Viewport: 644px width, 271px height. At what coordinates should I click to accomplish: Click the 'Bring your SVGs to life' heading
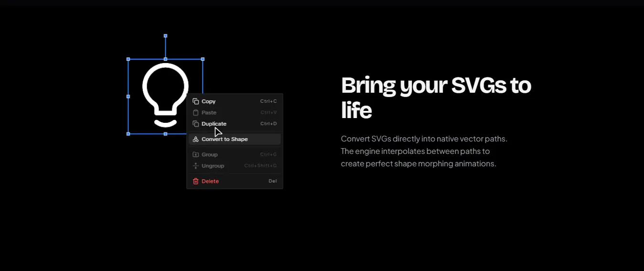coord(436,98)
